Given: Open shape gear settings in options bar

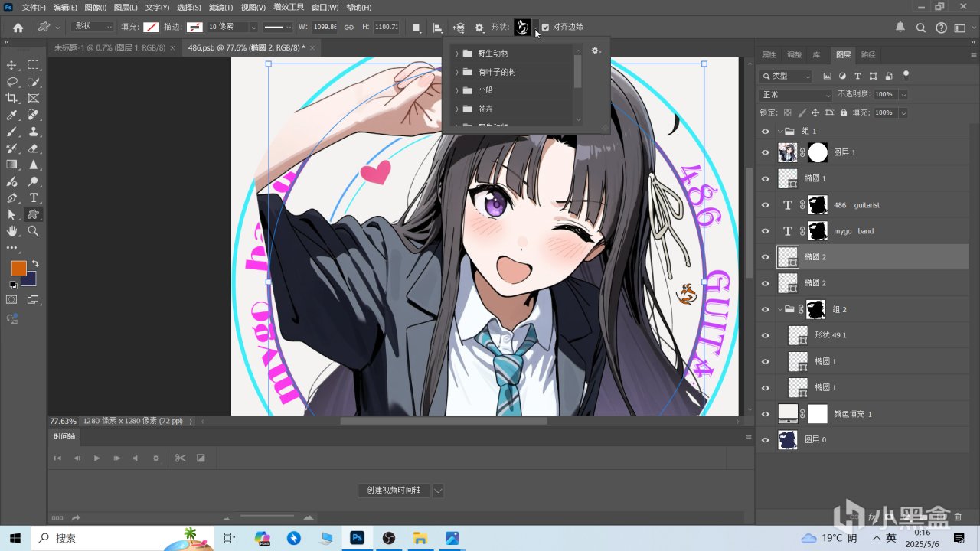Looking at the screenshot, I should pyautogui.click(x=479, y=28).
